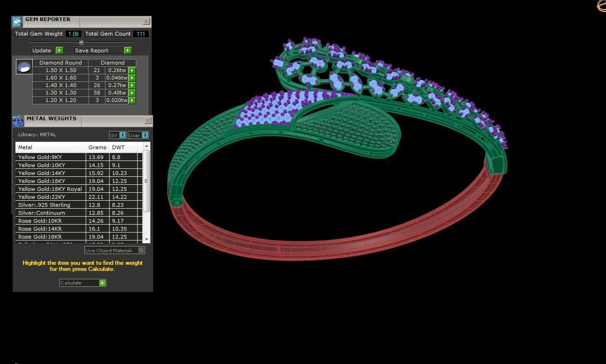Click the 1.50 X 1.50 size cell
The image size is (606, 364).
pos(61,70)
